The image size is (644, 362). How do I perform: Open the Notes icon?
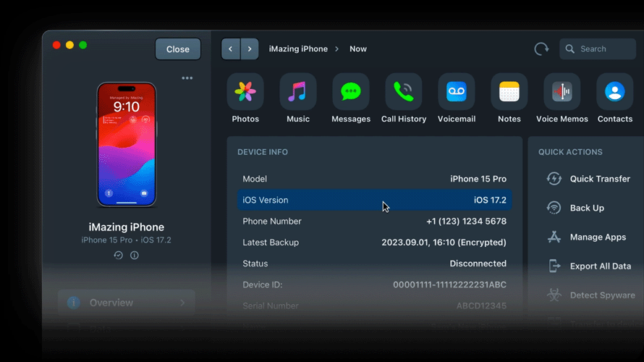[x=509, y=92]
